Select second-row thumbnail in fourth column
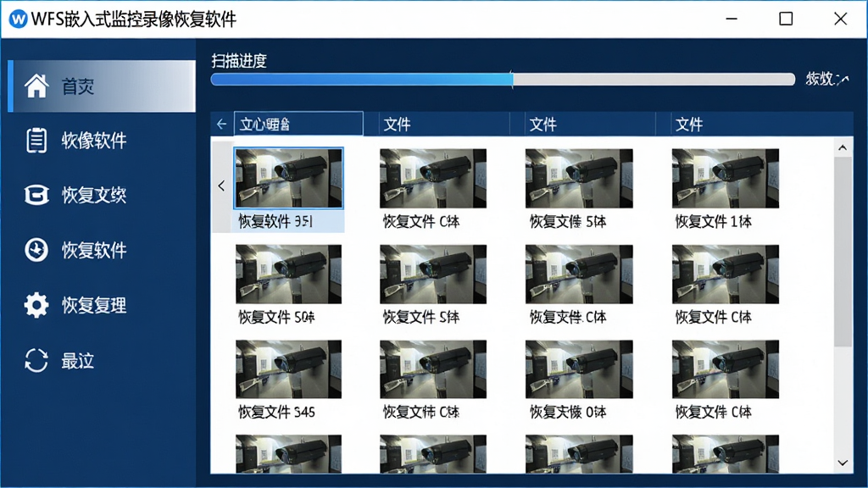The width and height of the screenshot is (868, 488). point(726,274)
